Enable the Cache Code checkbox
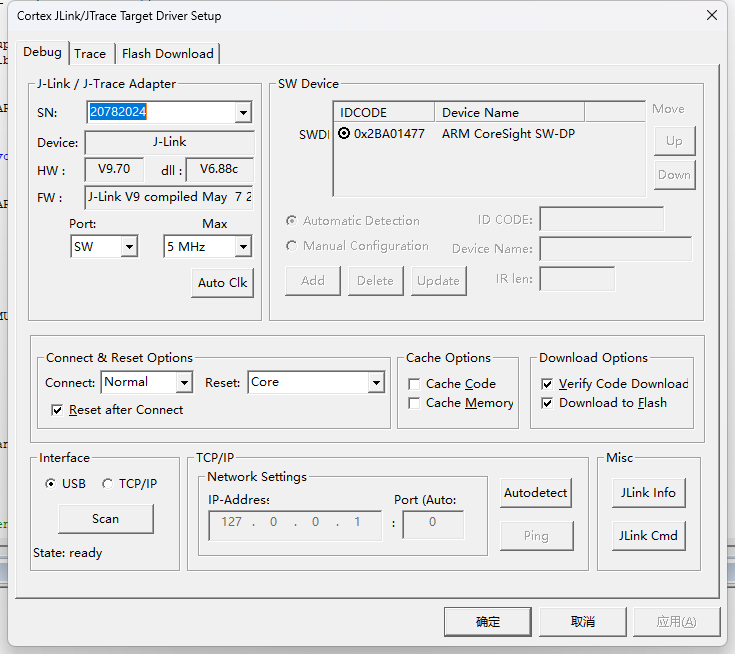 click(x=414, y=384)
